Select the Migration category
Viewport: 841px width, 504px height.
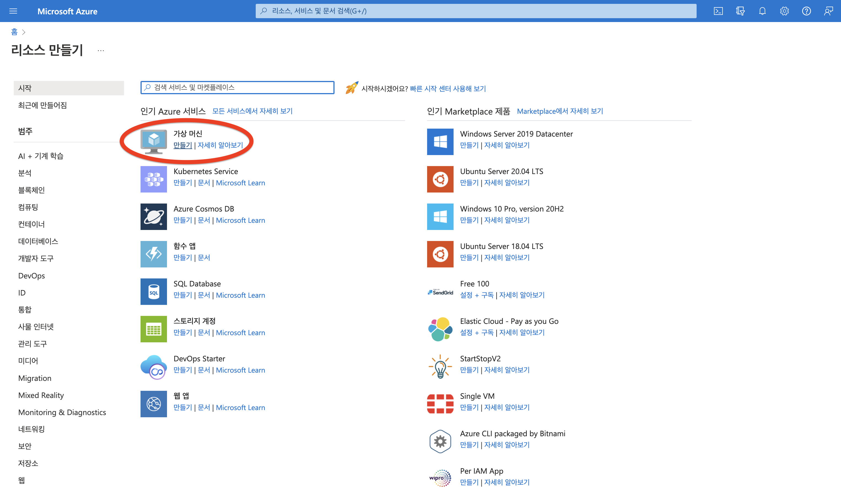click(x=35, y=378)
